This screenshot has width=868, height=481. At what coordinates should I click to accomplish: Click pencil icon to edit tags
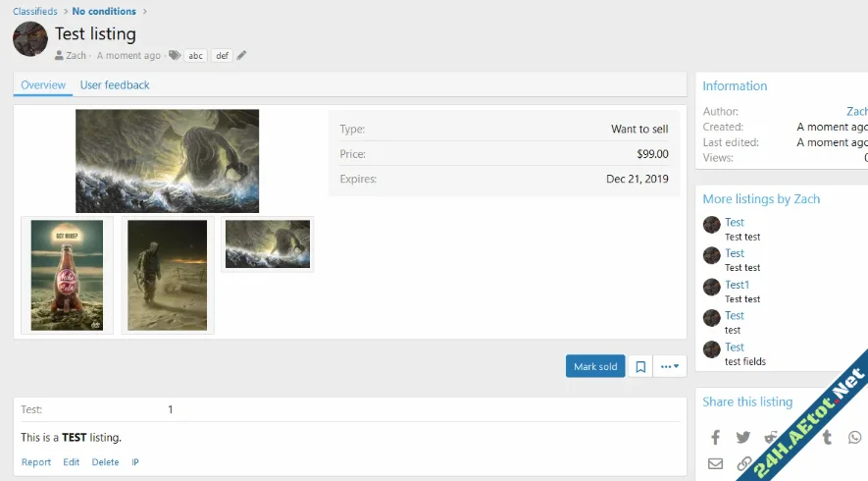click(x=242, y=56)
